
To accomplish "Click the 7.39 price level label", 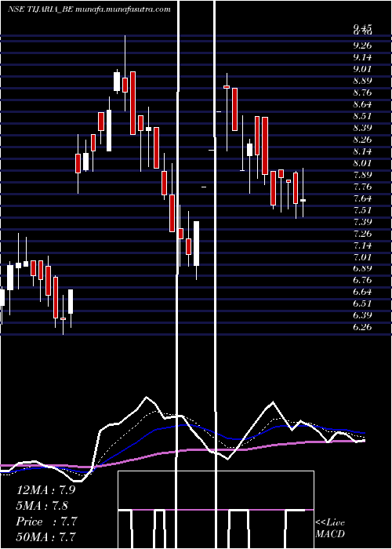I will 362,222.
